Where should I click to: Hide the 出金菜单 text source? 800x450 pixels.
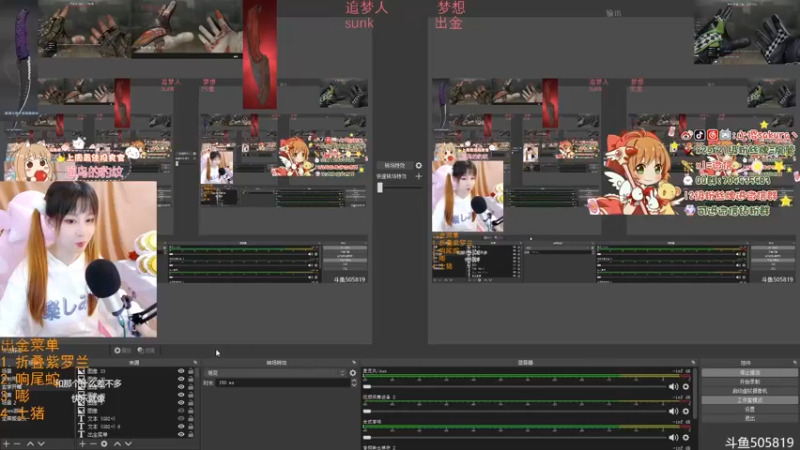(181, 434)
